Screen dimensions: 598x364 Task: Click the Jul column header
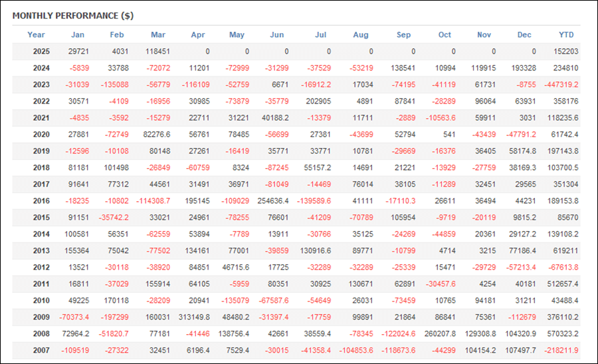tap(321, 35)
